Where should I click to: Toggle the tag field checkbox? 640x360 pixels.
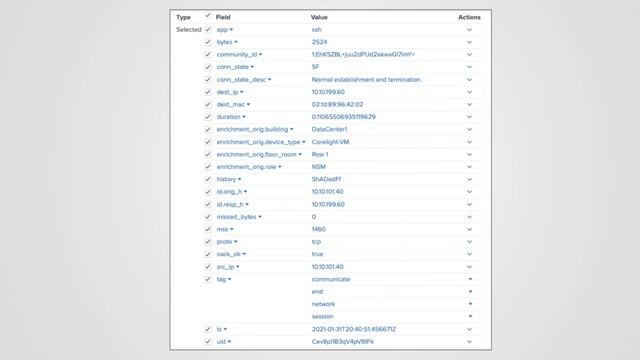point(208,279)
